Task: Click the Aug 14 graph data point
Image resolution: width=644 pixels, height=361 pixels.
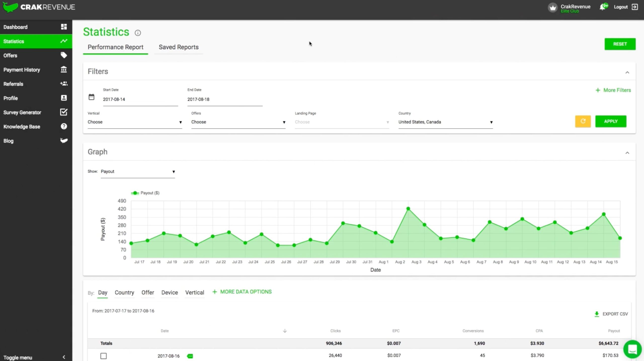Action: pyautogui.click(x=604, y=214)
